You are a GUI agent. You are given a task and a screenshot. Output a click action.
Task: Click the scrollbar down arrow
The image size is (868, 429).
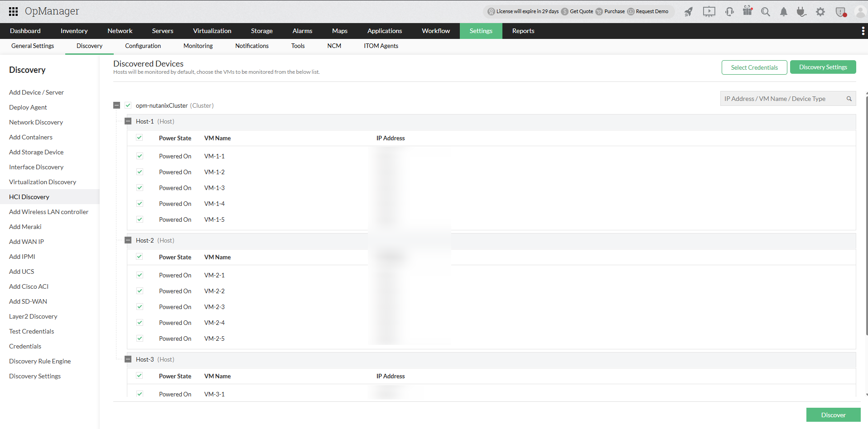(x=867, y=395)
